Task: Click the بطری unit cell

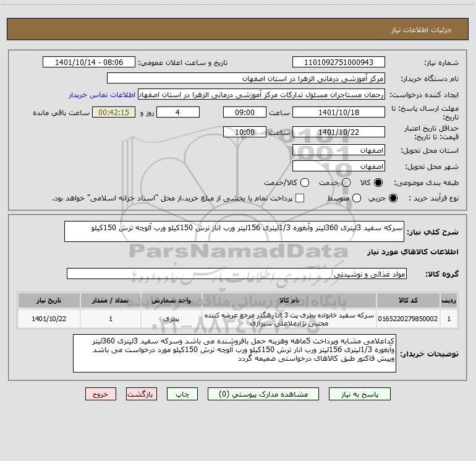Action: tap(171, 319)
